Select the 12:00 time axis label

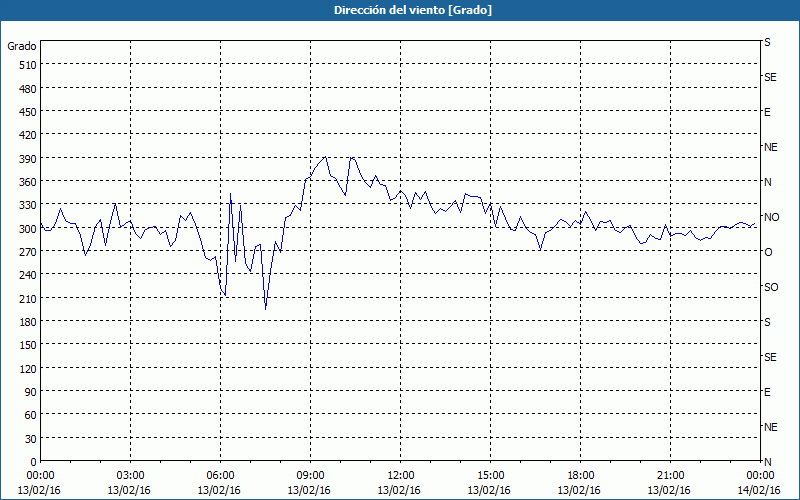[x=401, y=476]
